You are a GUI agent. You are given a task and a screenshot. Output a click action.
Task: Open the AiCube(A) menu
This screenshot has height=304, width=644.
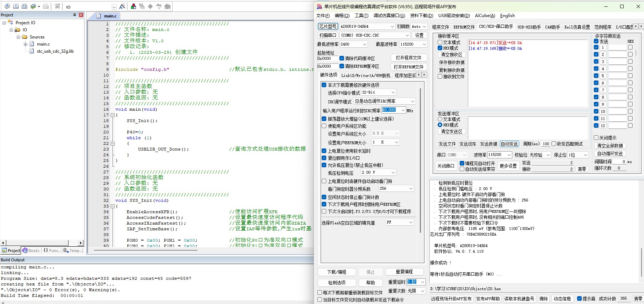pos(485,16)
